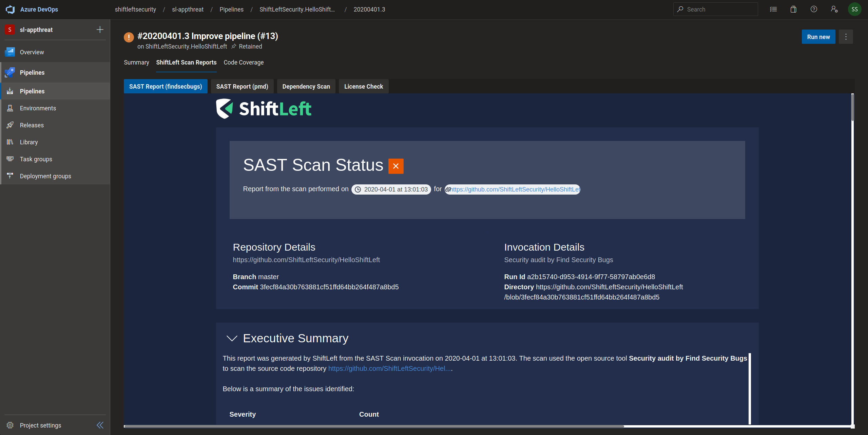Open the SS account avatar

854,10
